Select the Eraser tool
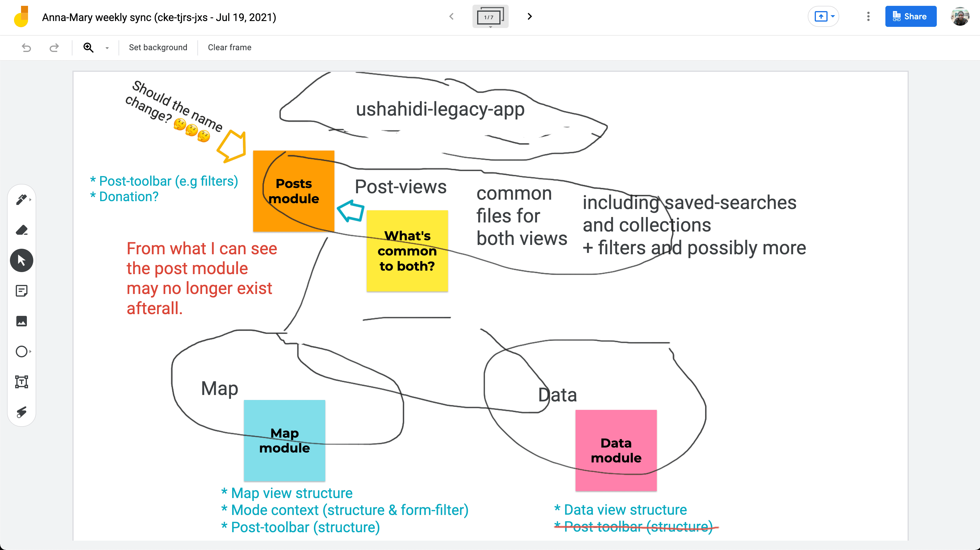 [21, 230]
